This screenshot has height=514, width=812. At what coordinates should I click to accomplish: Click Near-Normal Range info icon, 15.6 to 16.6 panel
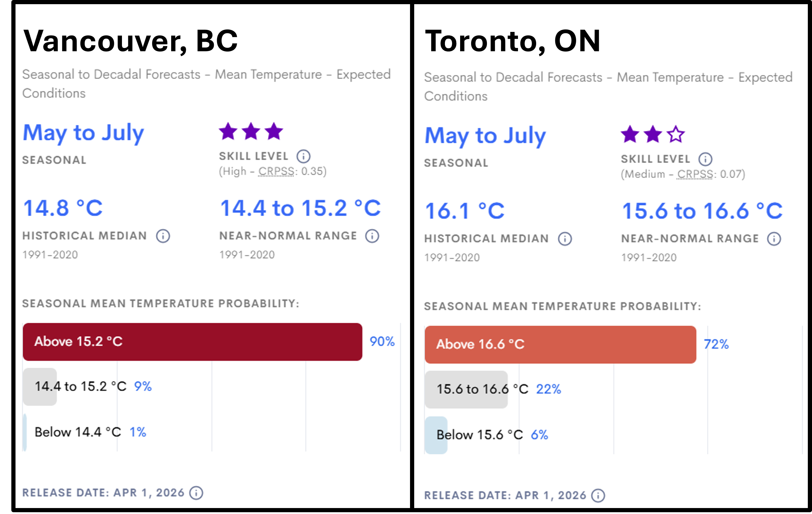pyautogui.click(x=774, y=239)
